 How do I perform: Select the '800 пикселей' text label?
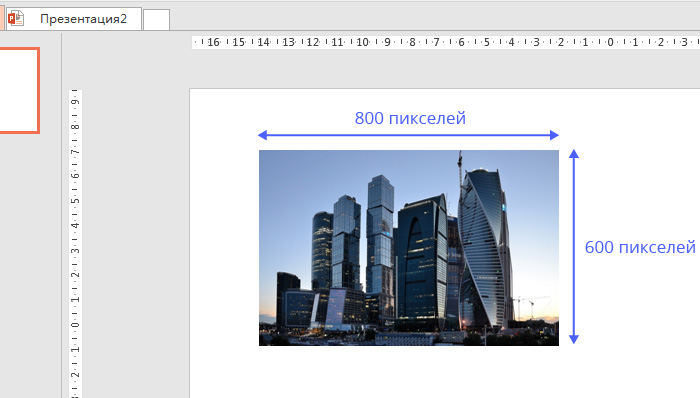(410, 118)
